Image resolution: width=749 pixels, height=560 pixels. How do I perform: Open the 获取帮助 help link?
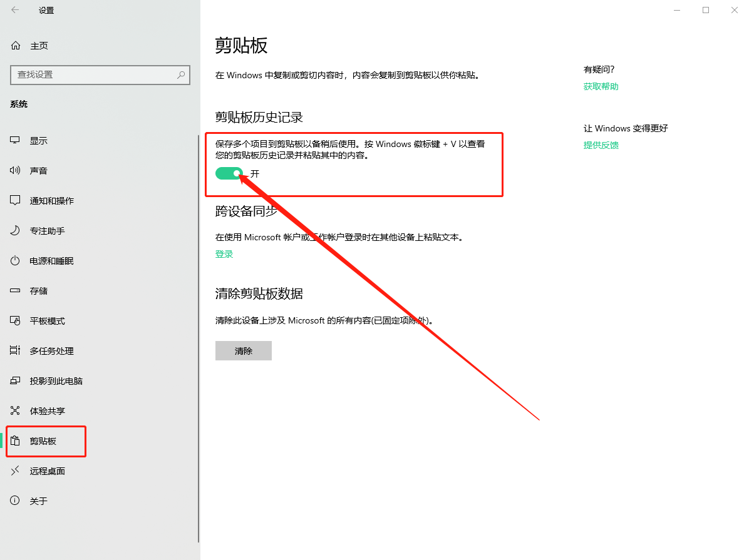click(600, 86)
